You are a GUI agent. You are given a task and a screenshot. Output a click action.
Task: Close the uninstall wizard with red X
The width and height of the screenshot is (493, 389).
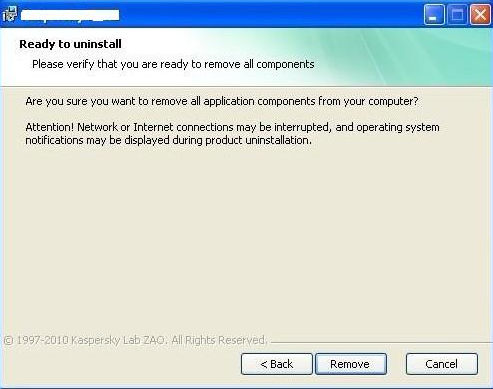coord(480,15)
